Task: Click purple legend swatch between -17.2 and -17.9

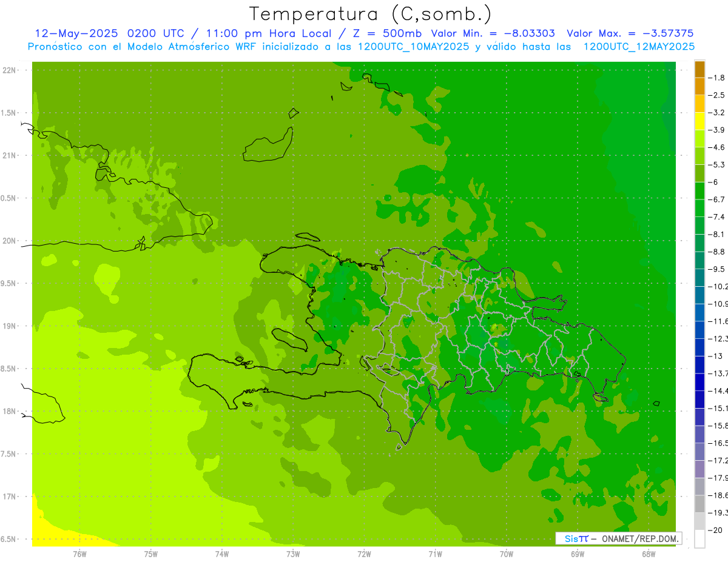Action: (x=699, y=469)
